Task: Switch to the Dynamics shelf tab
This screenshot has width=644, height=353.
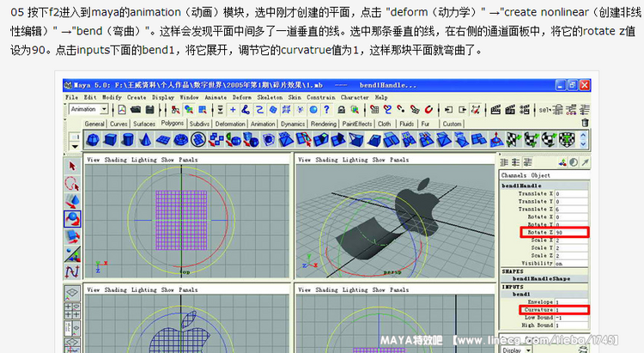Action: coord(293,124)
